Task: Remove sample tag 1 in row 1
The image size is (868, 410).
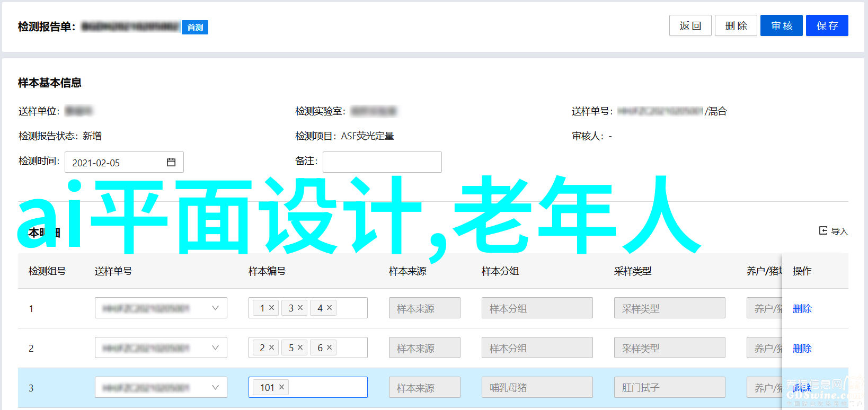Action: click(271, 307)
